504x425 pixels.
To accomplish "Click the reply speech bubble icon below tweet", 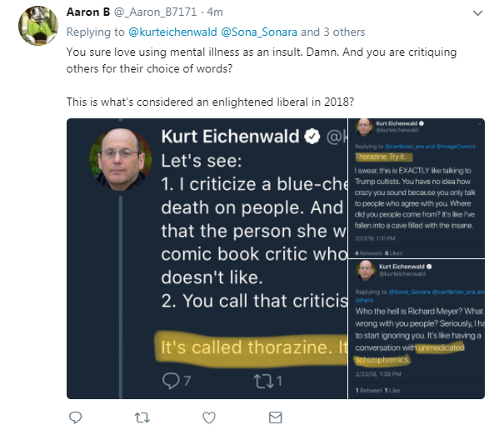I will (x=76, y=417).
